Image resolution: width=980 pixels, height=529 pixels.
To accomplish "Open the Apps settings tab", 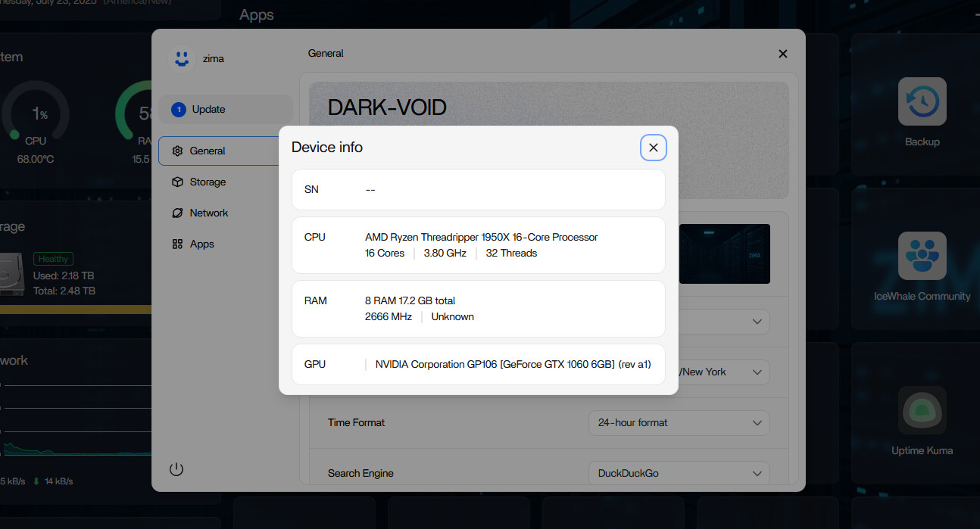I will pos(226,244).
